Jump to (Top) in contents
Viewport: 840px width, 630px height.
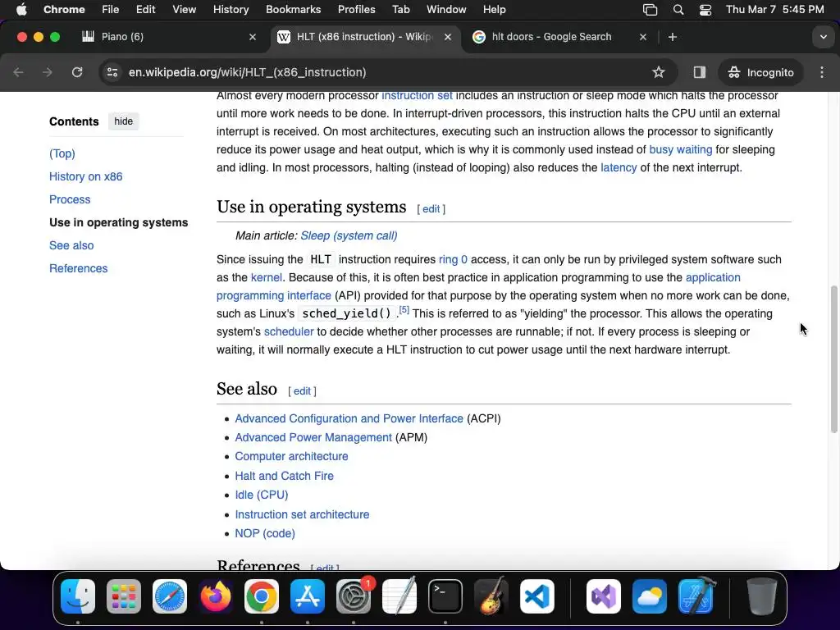click(x=62, y=153)
